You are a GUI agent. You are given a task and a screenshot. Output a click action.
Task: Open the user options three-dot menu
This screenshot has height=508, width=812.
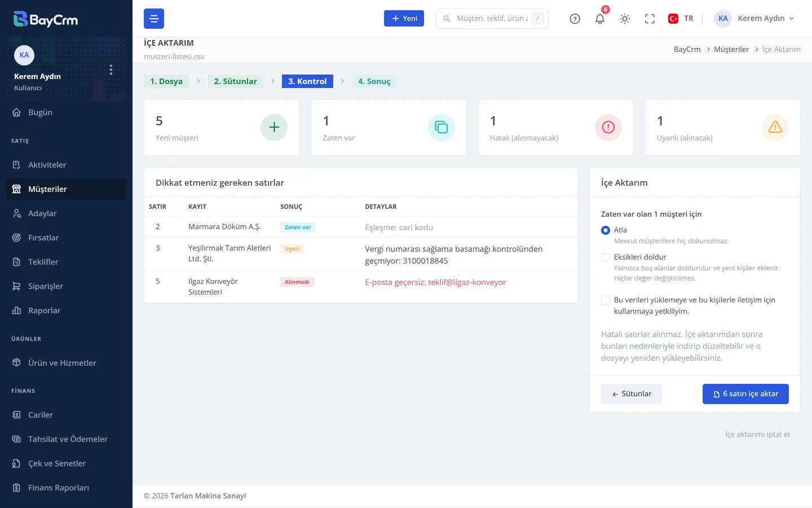coord(111,69)
